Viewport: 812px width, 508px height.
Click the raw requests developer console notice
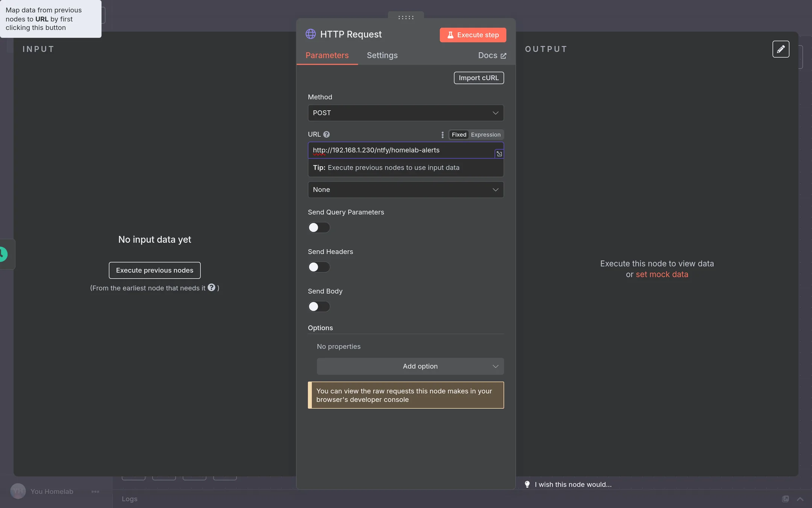click(406, 395)
